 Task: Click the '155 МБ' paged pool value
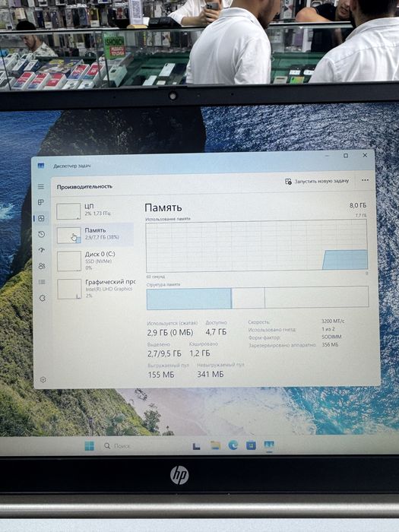pos(161,375)
